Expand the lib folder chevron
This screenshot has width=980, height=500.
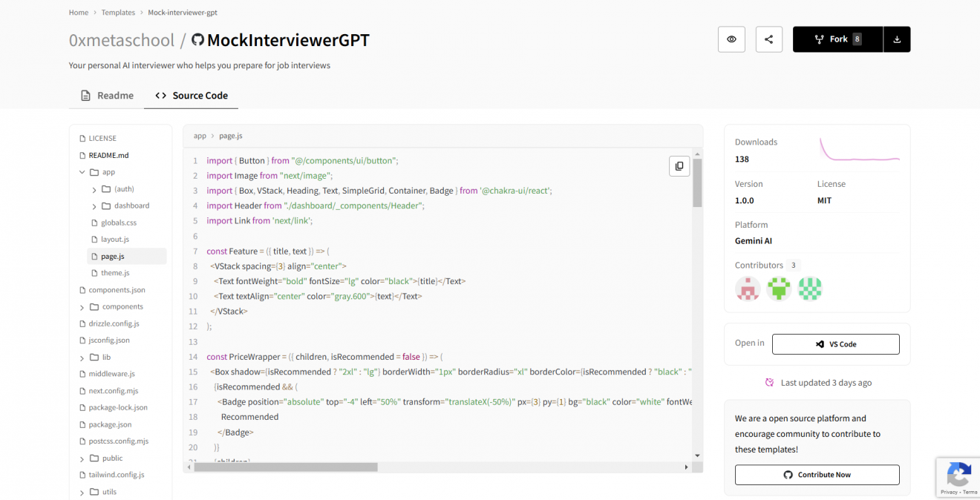(82, 358)
